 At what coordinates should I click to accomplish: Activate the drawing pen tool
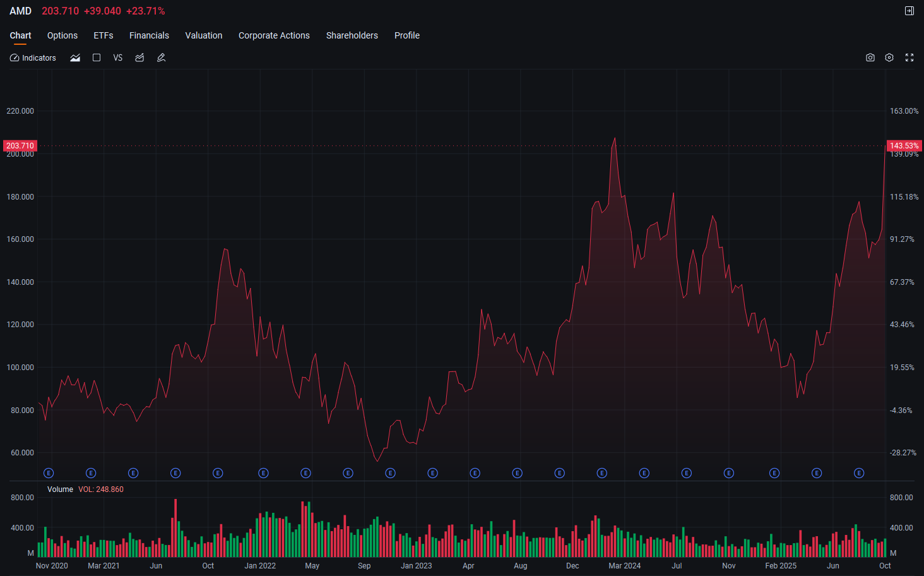point(161,57)
